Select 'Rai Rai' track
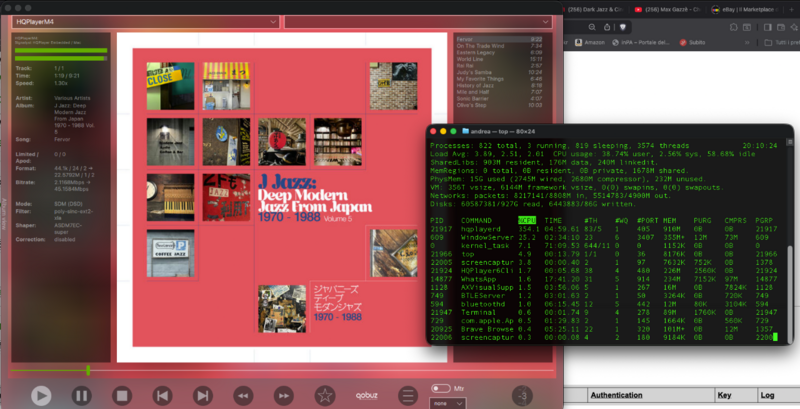Image resolution: width=800 pixels, height=409 pixels. click(x=499, y=66)
